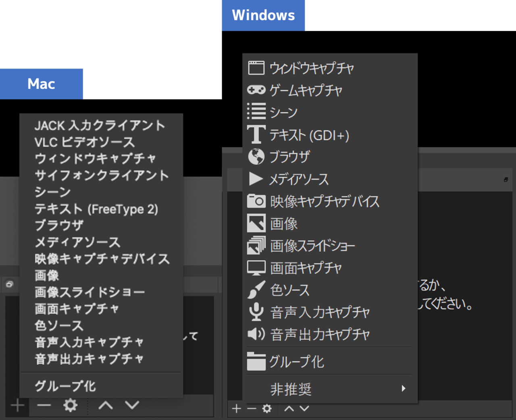Click the speaker icon for 音声出力キャプチャ

256,334
